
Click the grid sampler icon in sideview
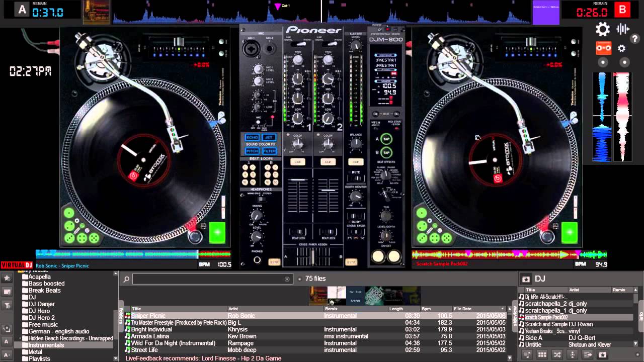point(542,355)
